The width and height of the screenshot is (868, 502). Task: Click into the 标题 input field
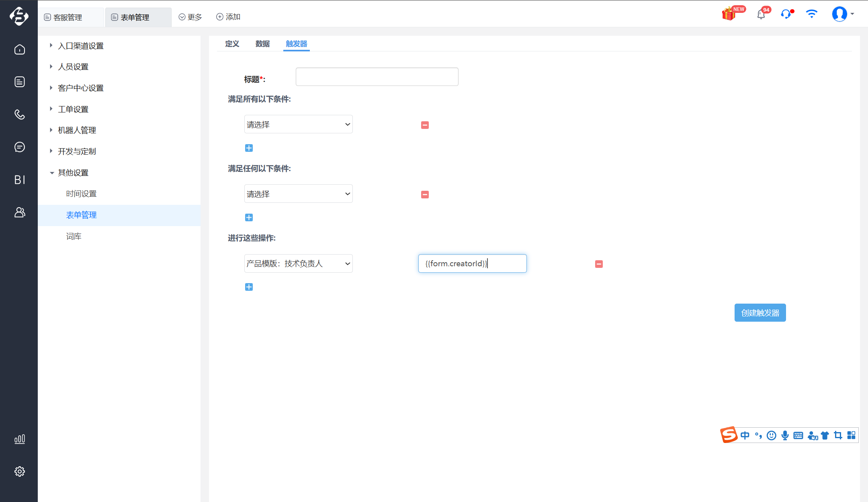377,77
